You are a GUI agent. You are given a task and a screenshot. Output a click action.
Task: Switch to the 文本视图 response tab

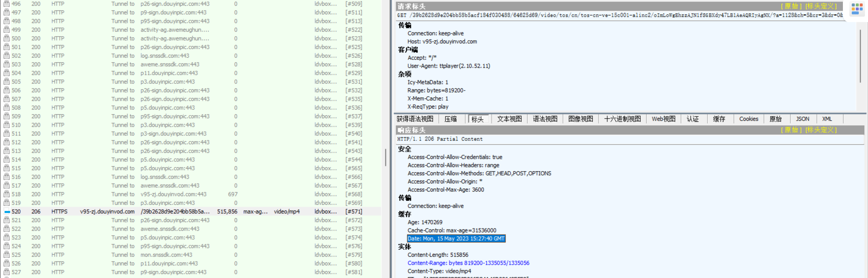[509, 119]
